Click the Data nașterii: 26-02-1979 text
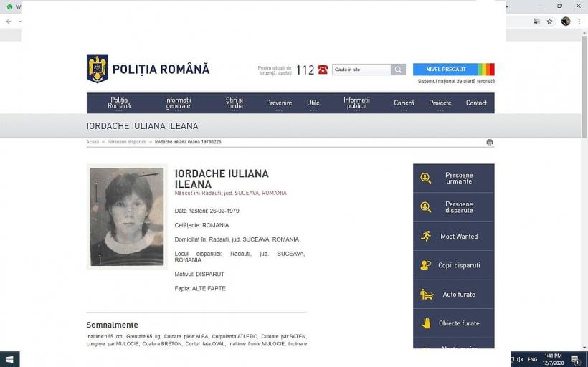The image size is (588, 367). click(x=207, y=211)
